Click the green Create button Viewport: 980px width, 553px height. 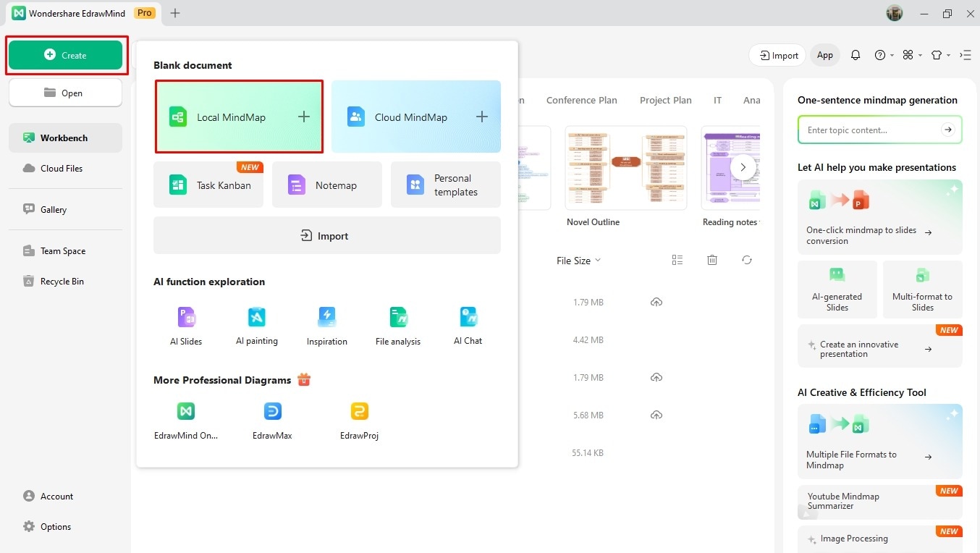[x=65, y=55]
